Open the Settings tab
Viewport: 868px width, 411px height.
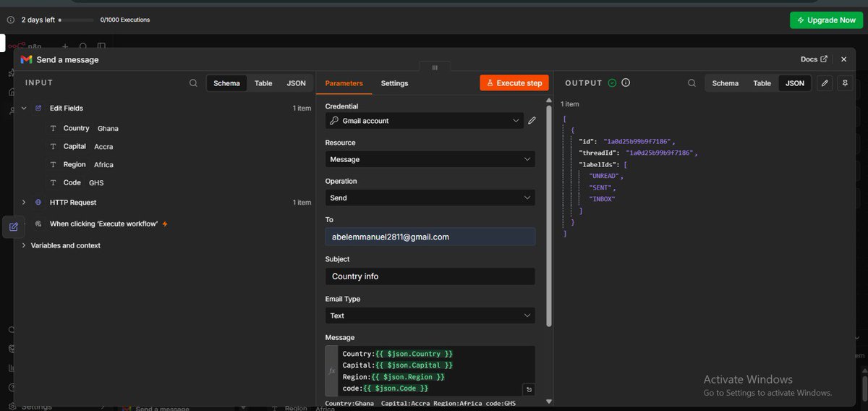394,83
